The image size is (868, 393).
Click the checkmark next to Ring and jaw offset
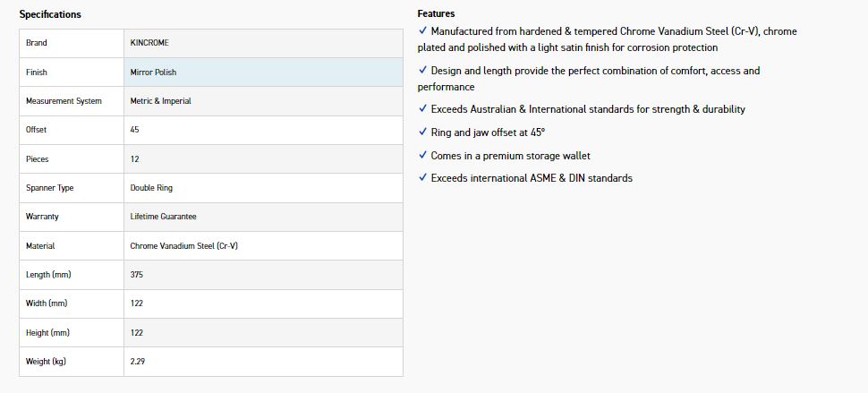point(422,132)
